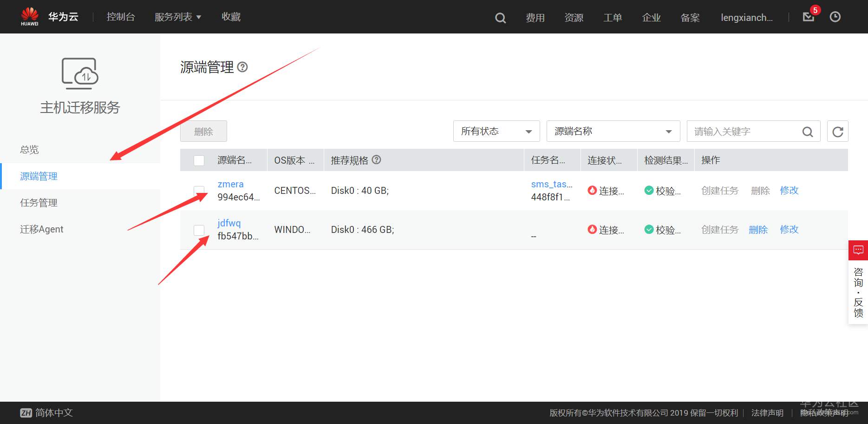Viewport: 868px width, 424px height.
Task: Focus the 请输入关键字 search field
Action: click(745, 132)
